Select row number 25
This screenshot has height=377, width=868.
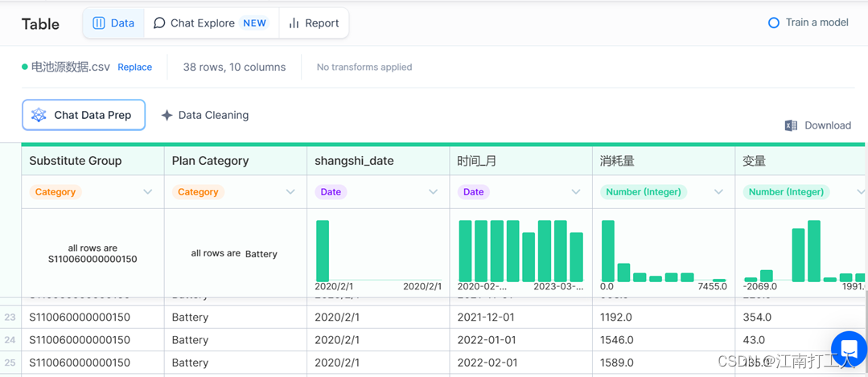[10, 363]
